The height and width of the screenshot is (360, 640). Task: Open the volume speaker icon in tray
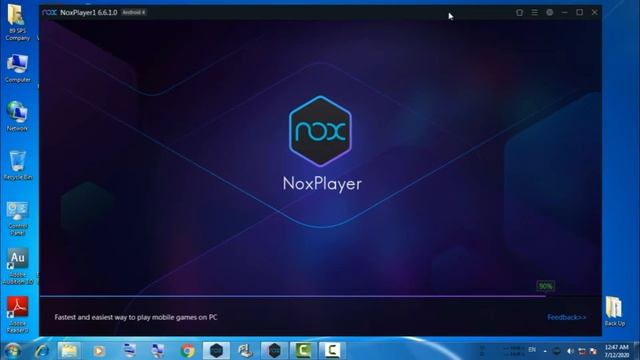pos(570,351)
